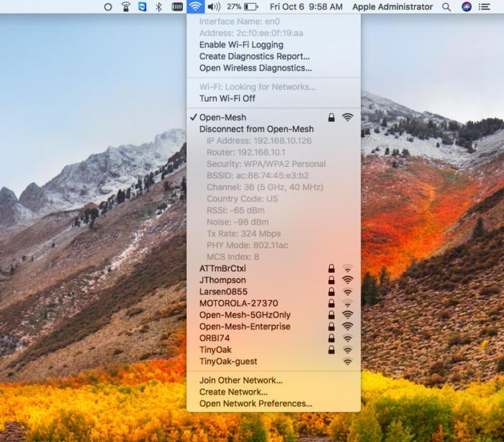Turn Wi-Fi Off
This screenshot has width=504, height=442.
pos(274,99)
